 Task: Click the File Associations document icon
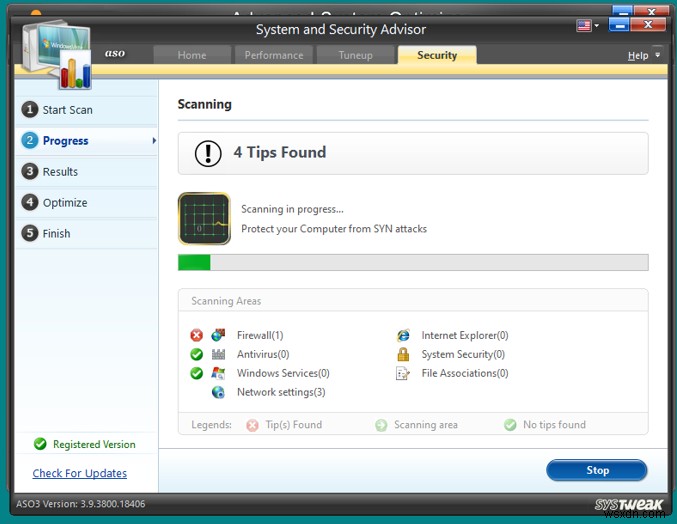(402, 373)
